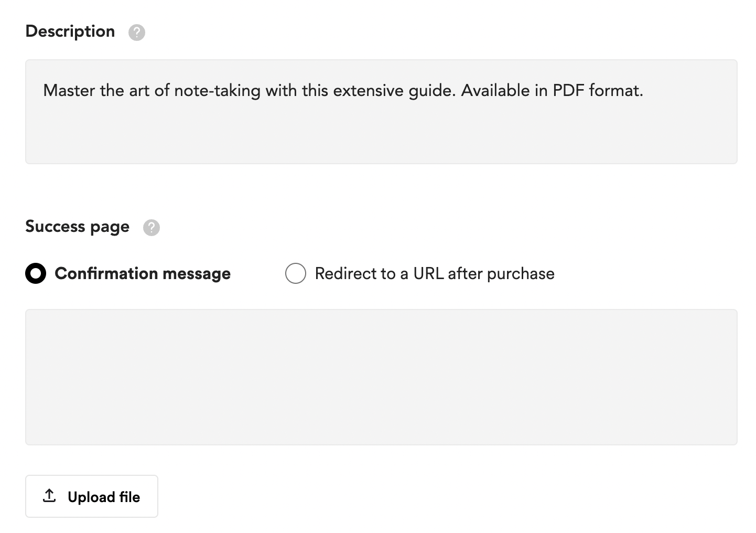Place cursor on the word Master
756x533 pixels.
69,91
